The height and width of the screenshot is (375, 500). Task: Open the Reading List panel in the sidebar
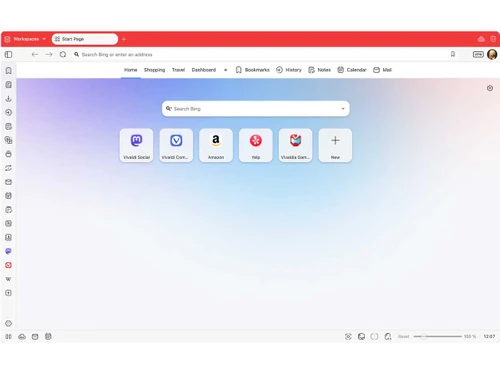point(9,85)
